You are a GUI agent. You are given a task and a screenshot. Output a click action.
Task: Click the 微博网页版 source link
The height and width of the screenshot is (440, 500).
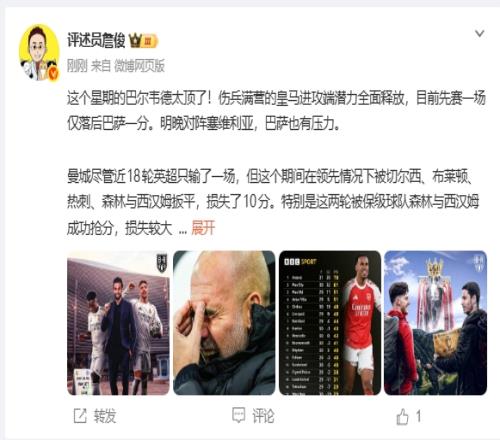click(140, 66)
